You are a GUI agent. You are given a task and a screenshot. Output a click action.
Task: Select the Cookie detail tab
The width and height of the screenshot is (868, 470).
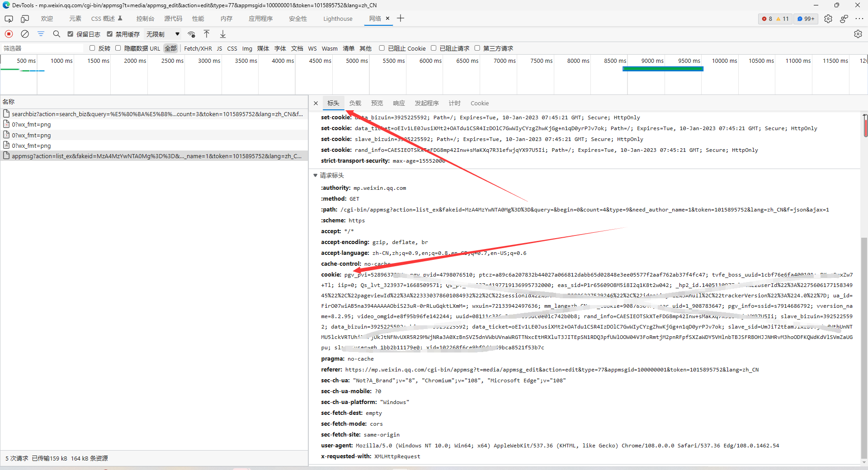pyautogui.click(x=479, y=103)
